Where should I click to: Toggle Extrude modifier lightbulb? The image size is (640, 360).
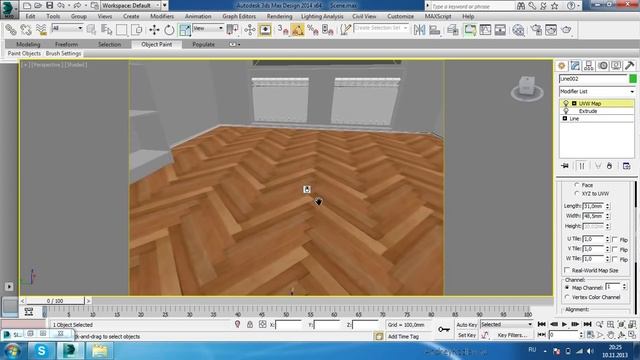point(566,111)
